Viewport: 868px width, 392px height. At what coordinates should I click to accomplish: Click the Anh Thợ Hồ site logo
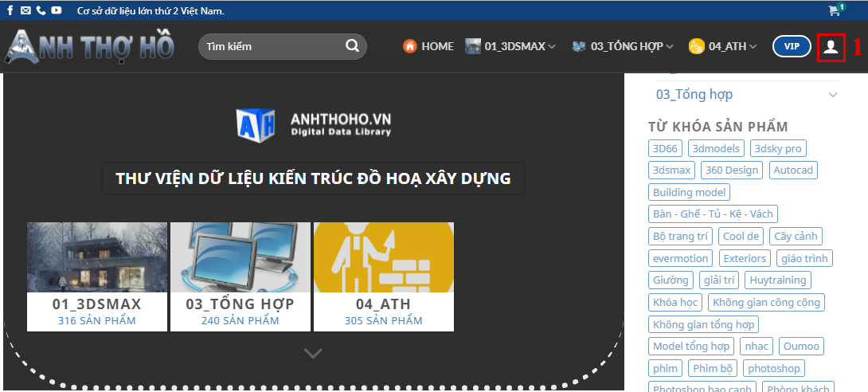(90, 46)
